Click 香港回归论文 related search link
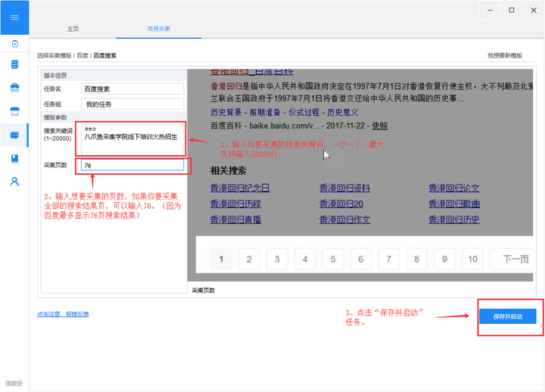Viewport: 545px width, 392px height. point(454,188)
